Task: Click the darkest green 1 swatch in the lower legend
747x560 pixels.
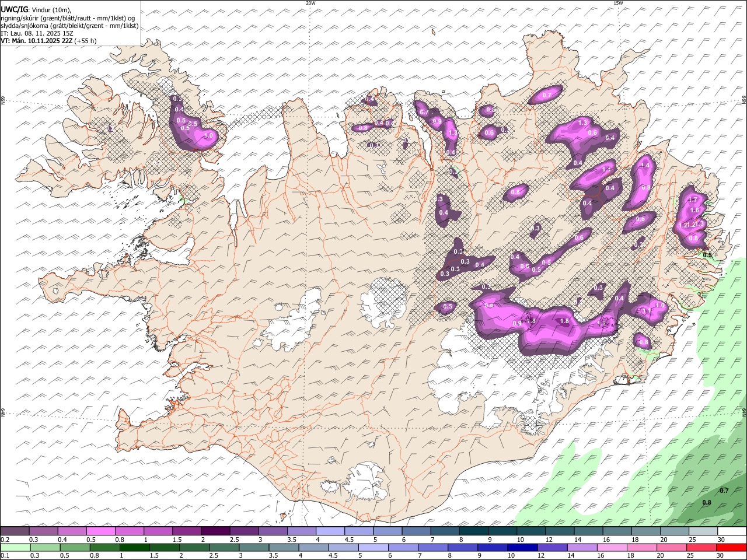Action: pos(134,548)
